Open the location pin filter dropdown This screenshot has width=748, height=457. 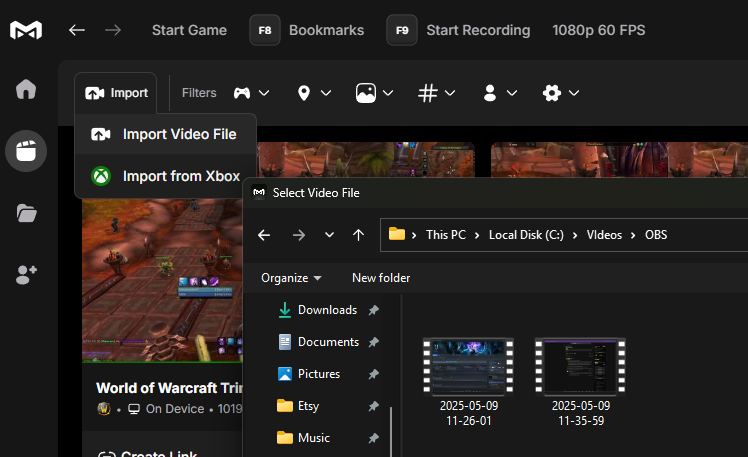tap(313, 93)
